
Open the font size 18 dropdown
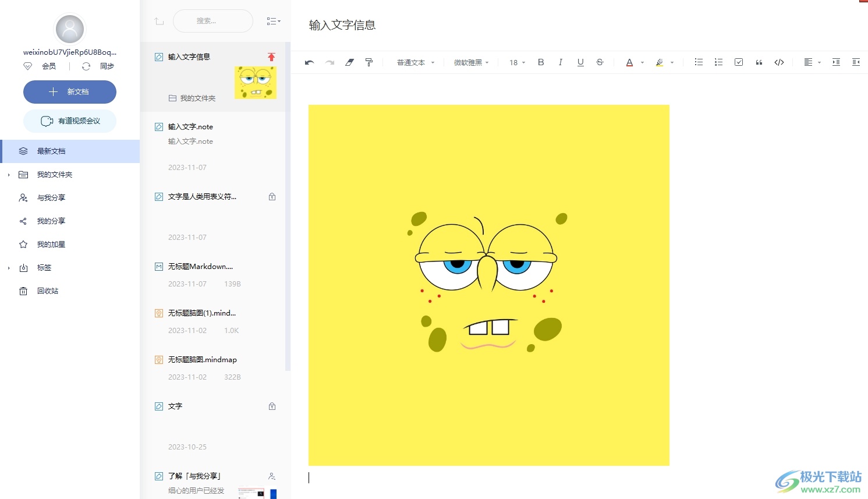(x=517, y=62)
